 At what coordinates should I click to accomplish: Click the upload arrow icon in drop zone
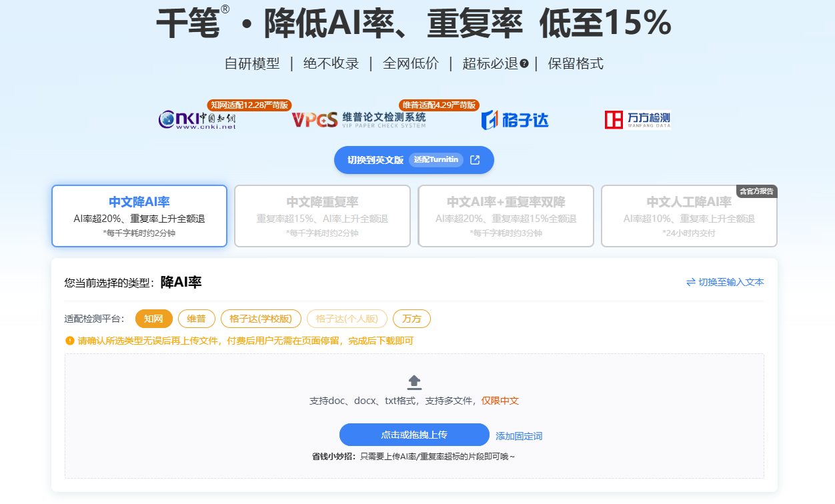414,382
